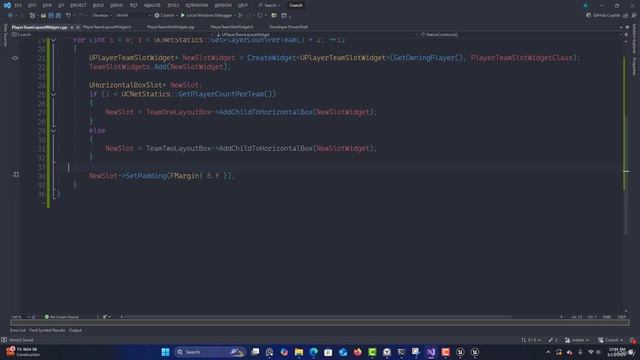
Task: Open Firefox from taskbar
Action: coord(358,352)
